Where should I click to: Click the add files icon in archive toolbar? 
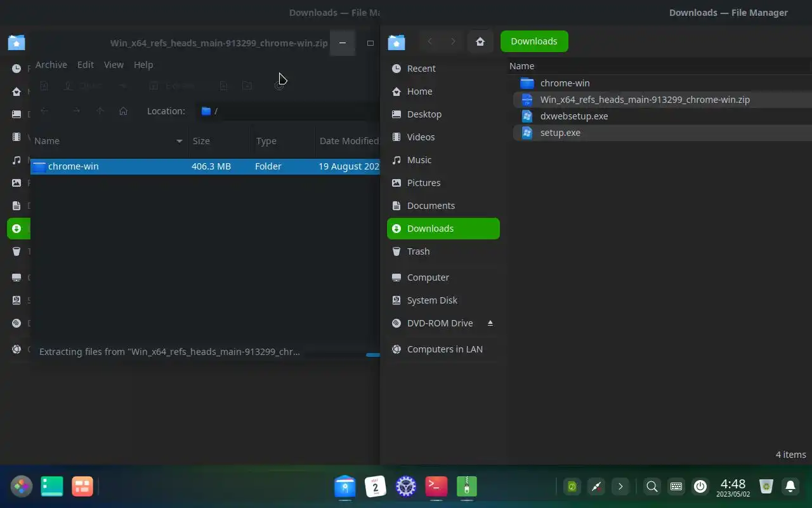click(223, 86)
